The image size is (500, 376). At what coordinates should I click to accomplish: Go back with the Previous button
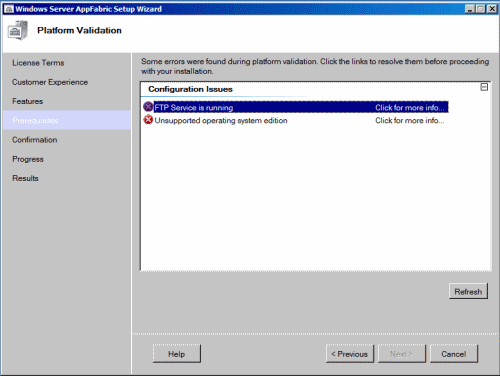[350, 354]
